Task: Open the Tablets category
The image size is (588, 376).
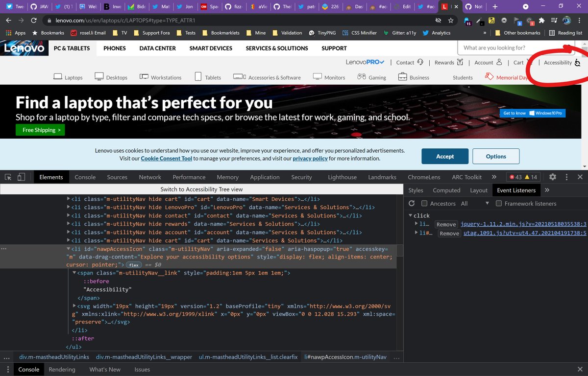Action: point(208,77)
